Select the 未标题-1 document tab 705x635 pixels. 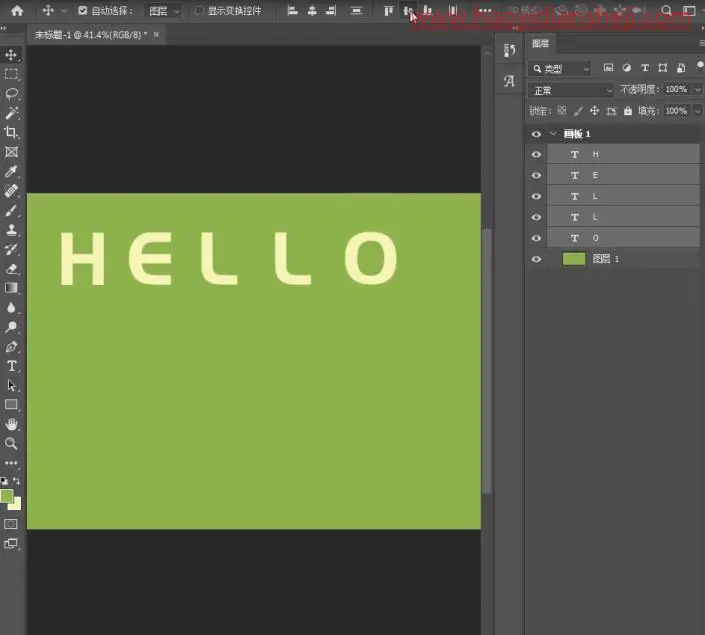[x=91, y=35]
